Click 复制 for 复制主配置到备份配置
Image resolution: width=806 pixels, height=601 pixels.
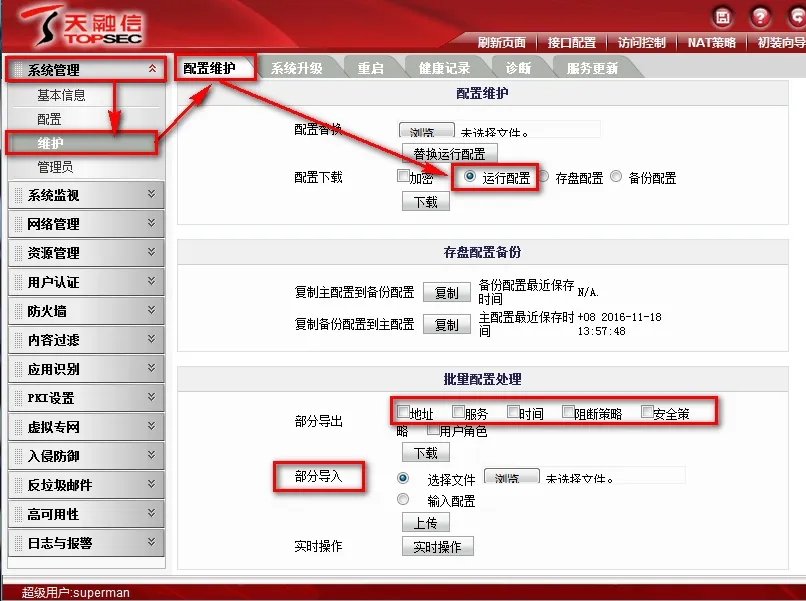pyautogui.click(x=446, y=293)
